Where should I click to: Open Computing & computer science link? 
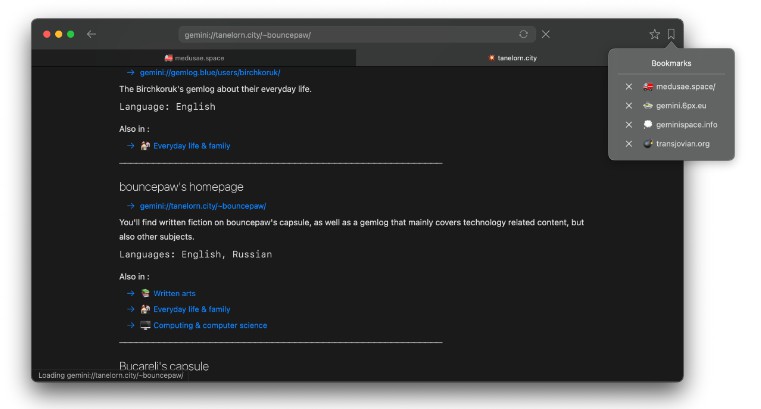click(210, 325)
